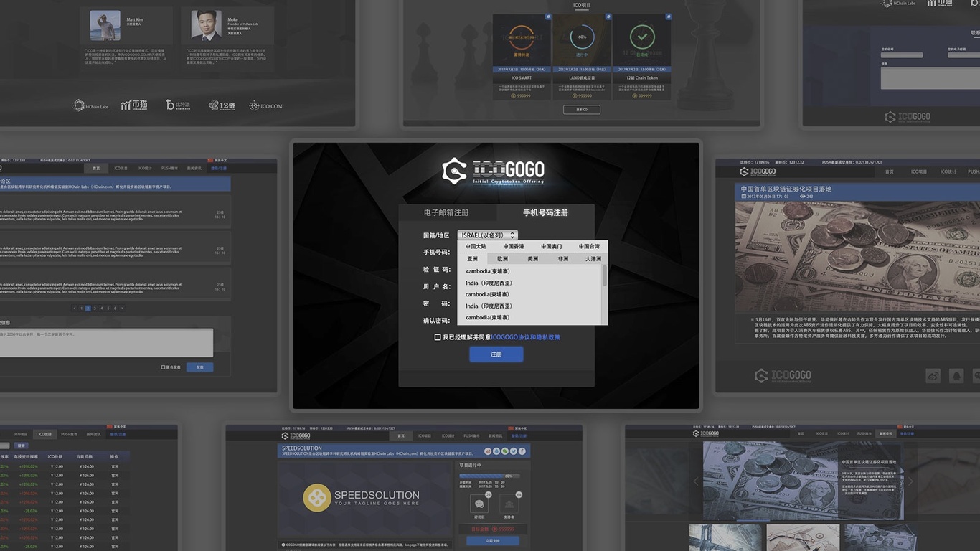Select the 美洲 continent tab
The image size is (980, 551).
pos(533,258)
